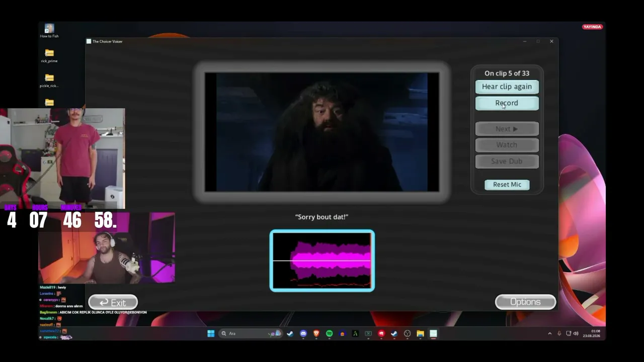Click the Record button
644x362 pixels.
coord(507,103)
